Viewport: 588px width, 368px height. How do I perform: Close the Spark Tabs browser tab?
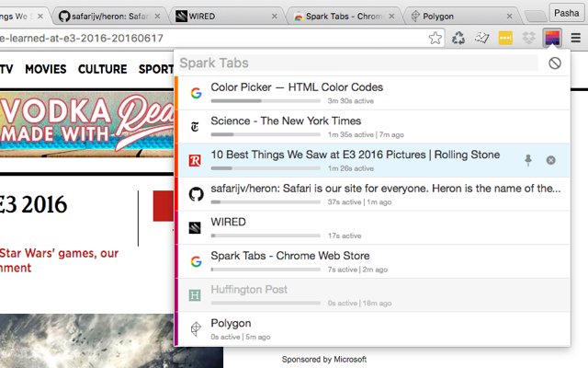(391, 17)
